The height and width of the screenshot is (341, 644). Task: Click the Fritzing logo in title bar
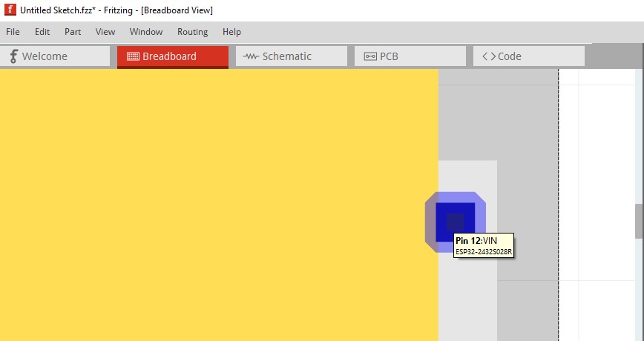(x=10, y=10)
